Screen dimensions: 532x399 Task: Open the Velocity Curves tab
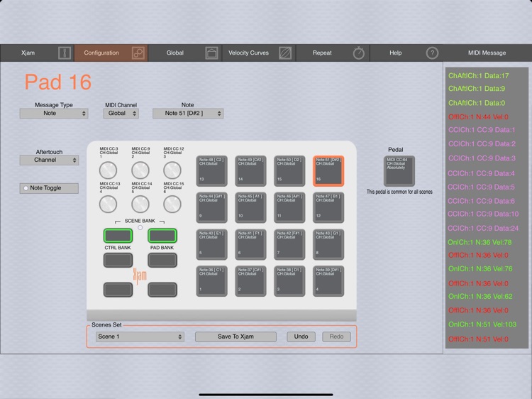258,53
